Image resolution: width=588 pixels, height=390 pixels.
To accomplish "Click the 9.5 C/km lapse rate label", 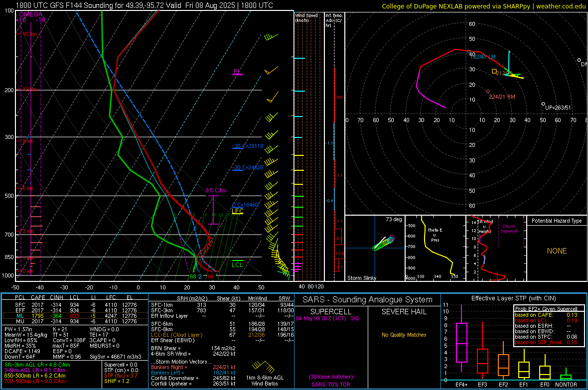I will (x=216, y=190).
